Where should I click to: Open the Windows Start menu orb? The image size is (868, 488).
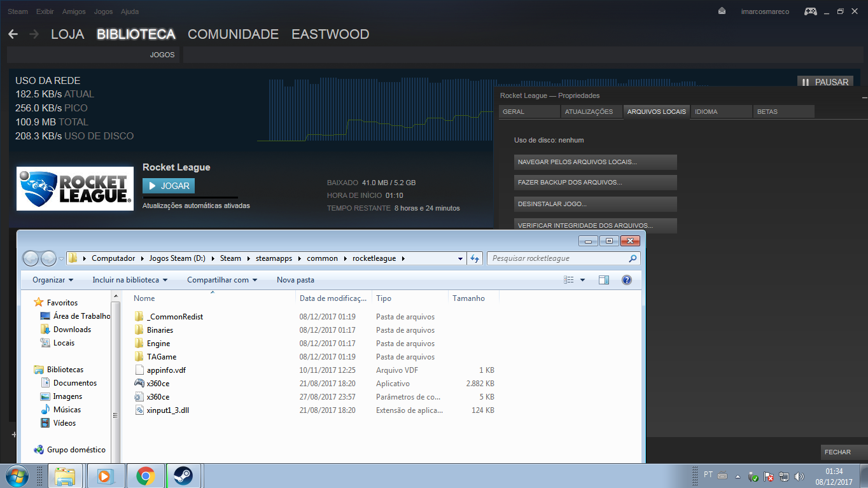16,475
